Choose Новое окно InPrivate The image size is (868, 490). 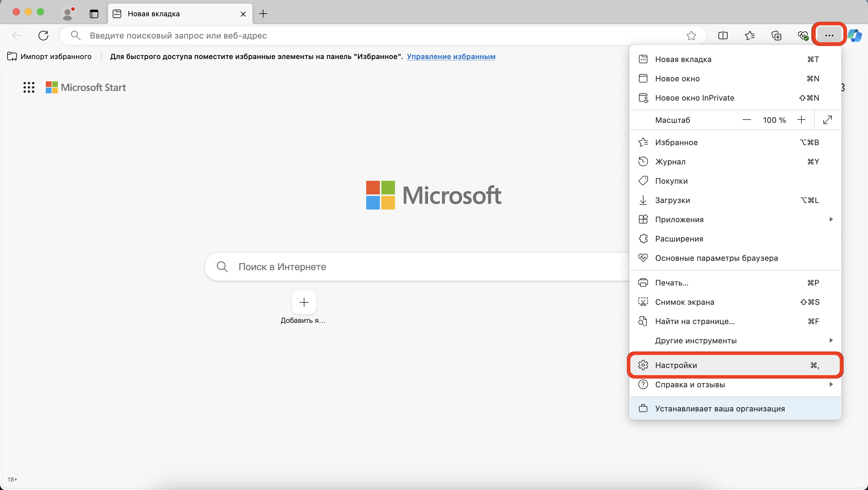735,98
